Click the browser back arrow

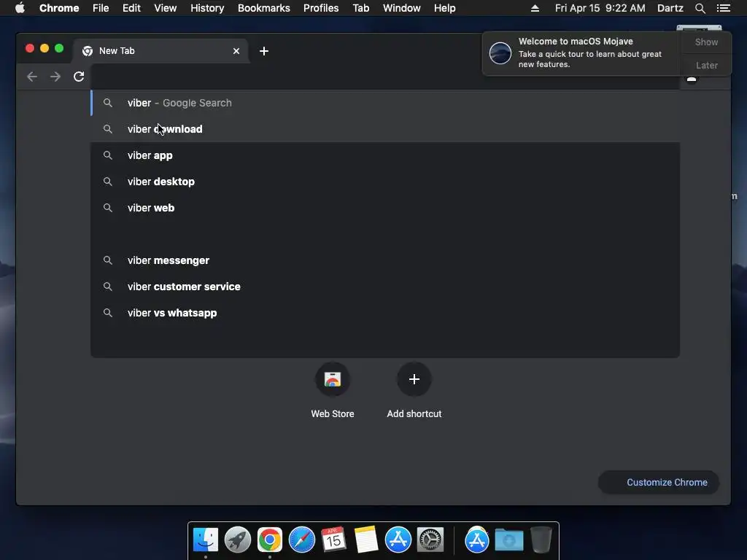32,77
